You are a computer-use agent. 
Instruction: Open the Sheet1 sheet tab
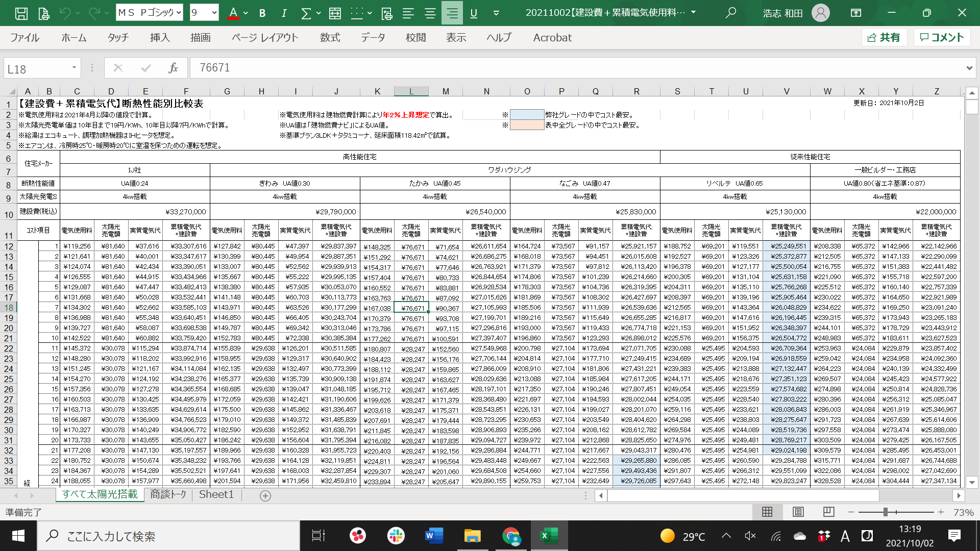216,494
